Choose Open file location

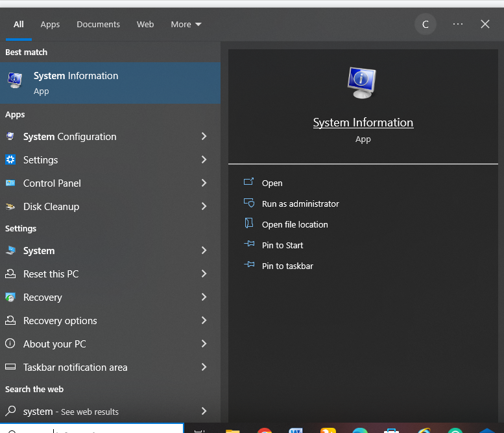coord(294,224)
